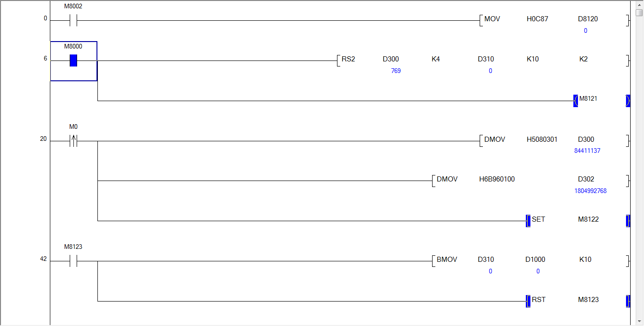Select the M8123 contact on rung 42

tap(73, 261)
